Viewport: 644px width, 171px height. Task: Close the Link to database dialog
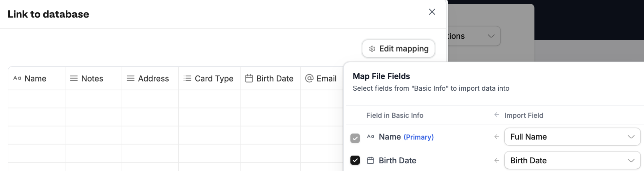[432, 12]
